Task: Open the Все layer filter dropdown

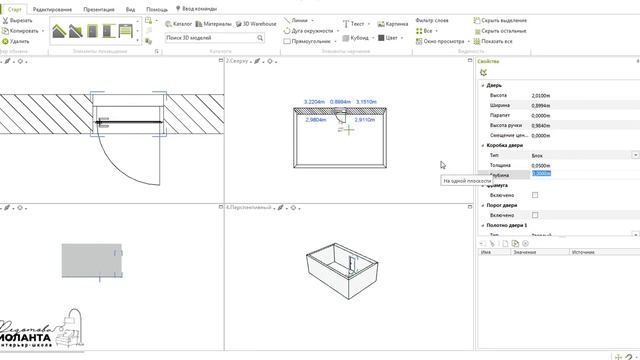Action: [x=436, y=31]
